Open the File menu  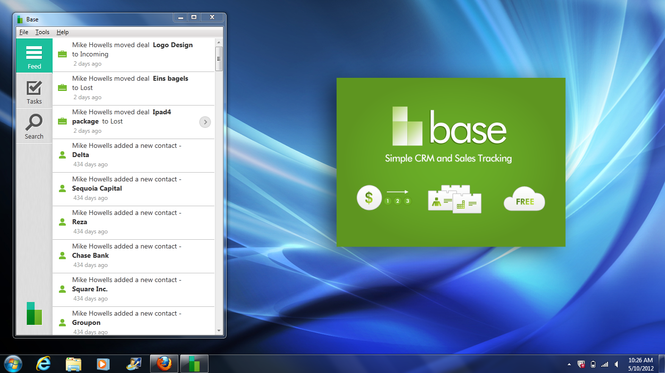[x=24, y=32]
